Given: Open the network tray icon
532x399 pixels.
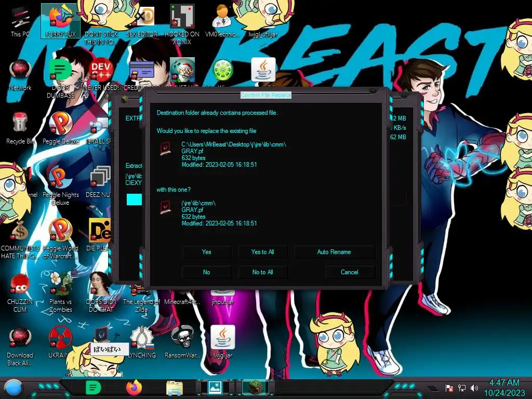Looking at the screenshot, I should pos(462,388).
